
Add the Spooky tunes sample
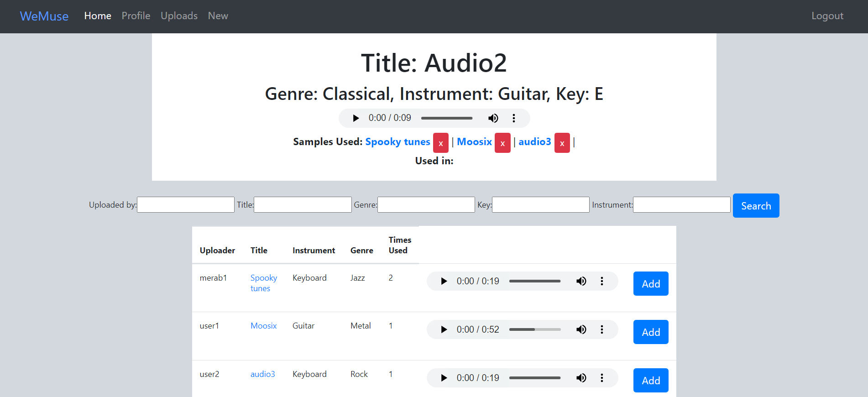pyautogui.click(x=650, y=283)
